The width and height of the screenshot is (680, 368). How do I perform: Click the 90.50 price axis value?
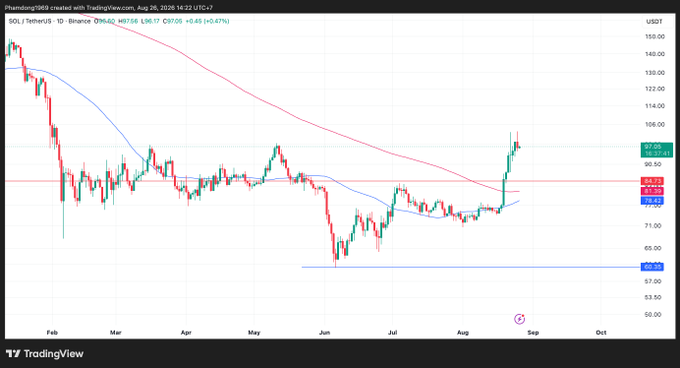click(x=653, y=164)
